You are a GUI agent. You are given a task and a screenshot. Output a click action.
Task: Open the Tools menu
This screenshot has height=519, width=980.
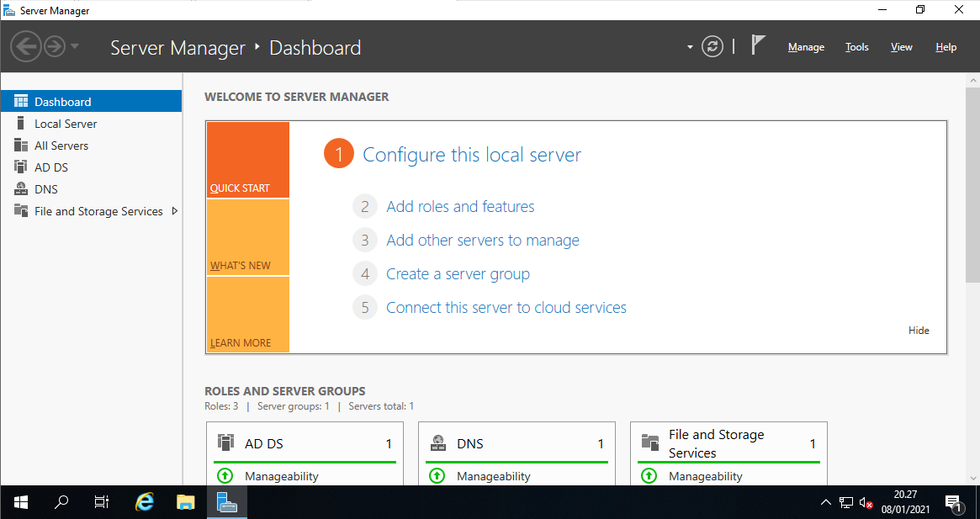pos(856,47)
